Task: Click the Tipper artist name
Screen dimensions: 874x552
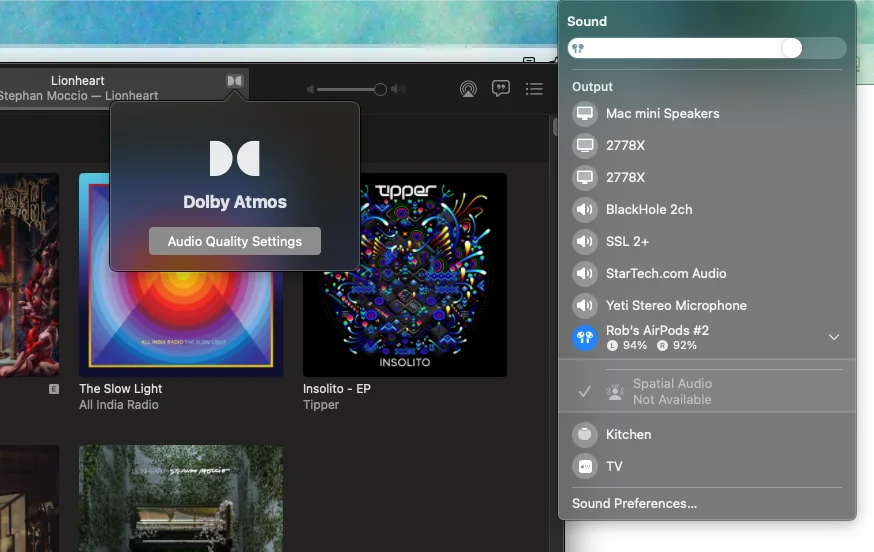Action: [321, 405]
